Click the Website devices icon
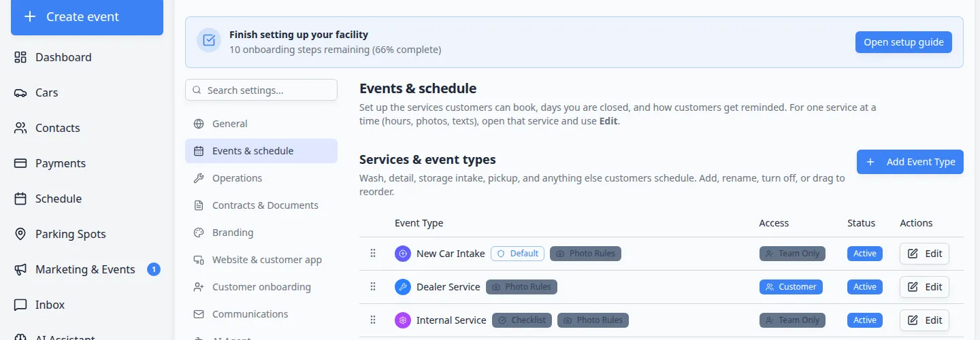Viewport: 980px width, 340px height. pyautogui.click(x=199, y=260)
